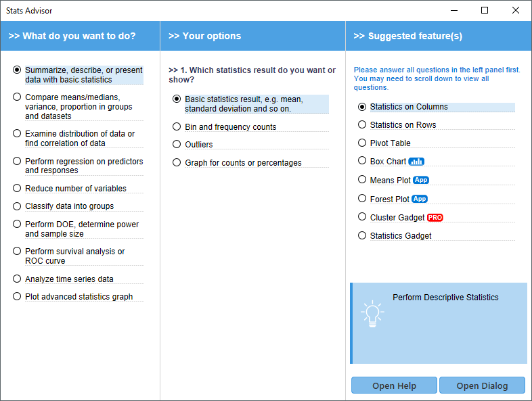Image resolution: width=532 pixels, height=401 pixels.
Task: Click the App badge next to Means Plot
Action: coord(421,180)
